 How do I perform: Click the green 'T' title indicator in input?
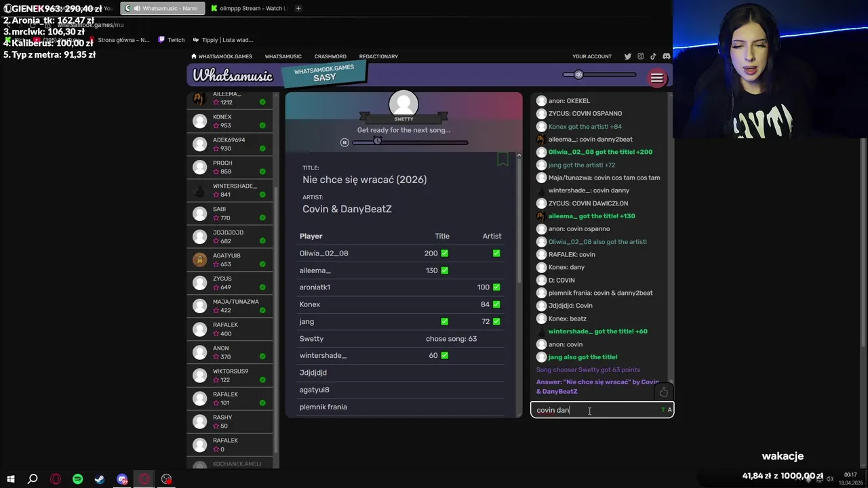click(x=663, y=410)
